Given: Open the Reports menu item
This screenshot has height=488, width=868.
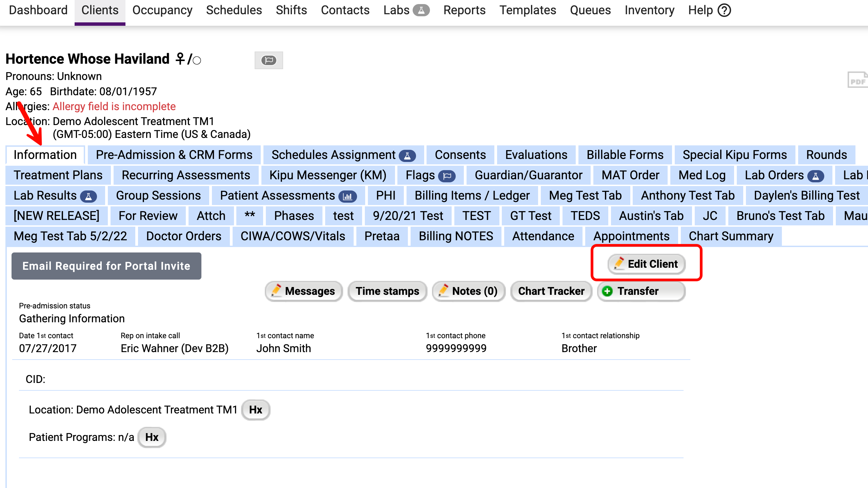Looking at the screenshot, I should click(464, 10).
